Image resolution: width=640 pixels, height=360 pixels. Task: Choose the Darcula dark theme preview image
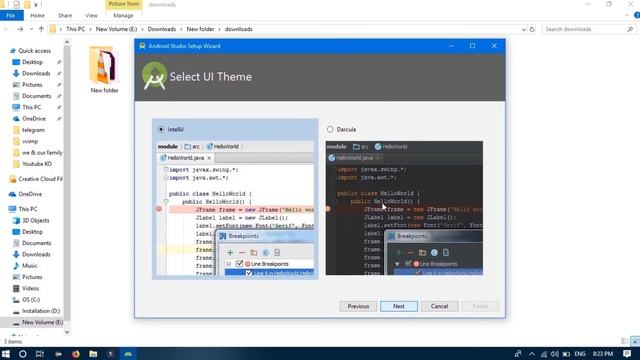pos(404,208)
